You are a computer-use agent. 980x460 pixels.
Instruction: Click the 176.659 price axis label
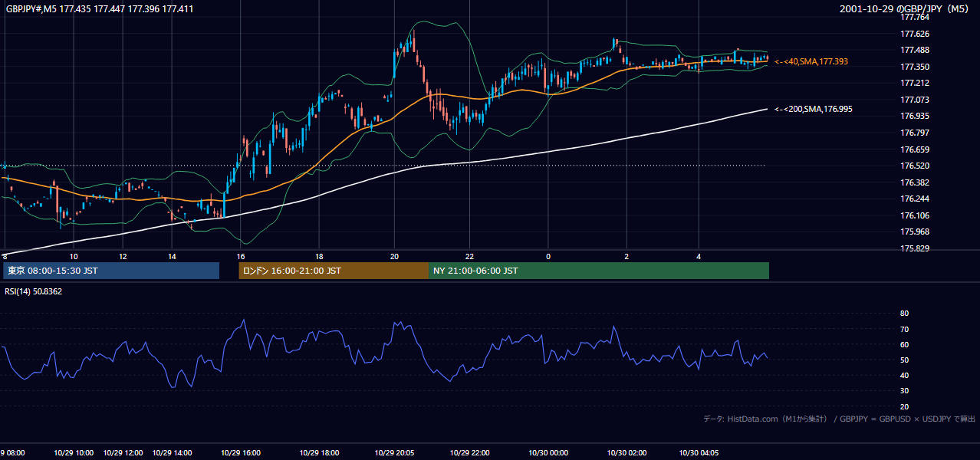tap(914, 149)
